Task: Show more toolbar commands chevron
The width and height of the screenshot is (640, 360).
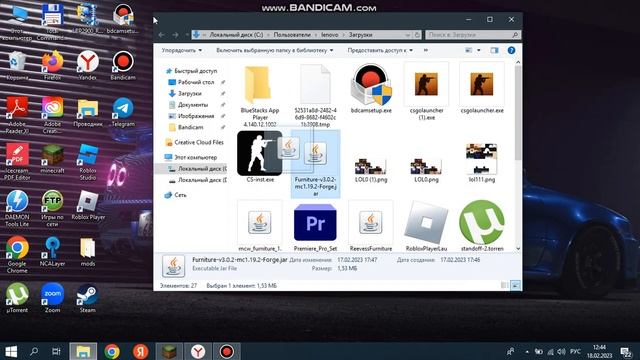Action: pos(426,50)
